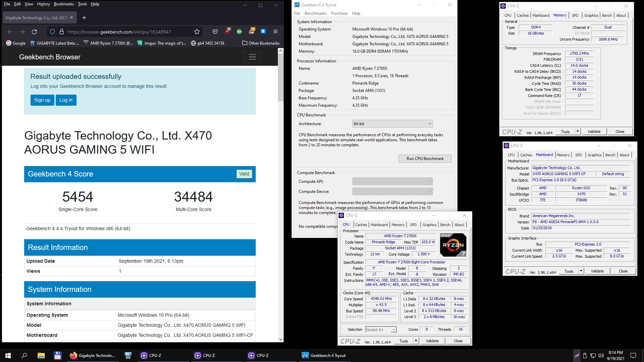Screen dimensions: 644x362
Task: Expand Tools arrow in Mainboard CPU-Z window
Action: [x=581, y=271]
